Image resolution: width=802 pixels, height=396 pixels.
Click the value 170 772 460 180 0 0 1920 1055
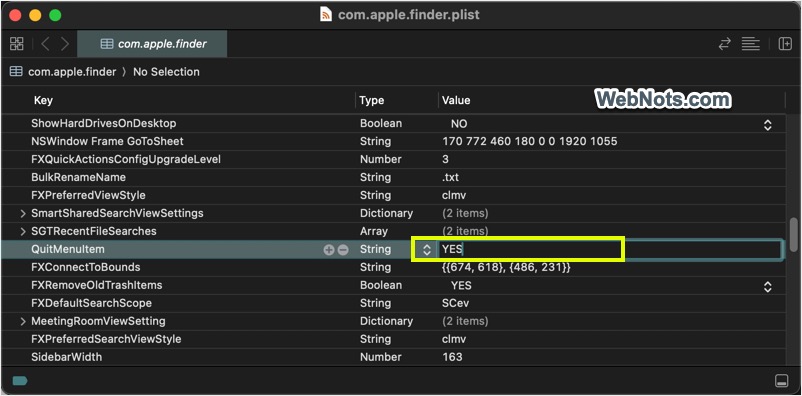coord(529,141)
